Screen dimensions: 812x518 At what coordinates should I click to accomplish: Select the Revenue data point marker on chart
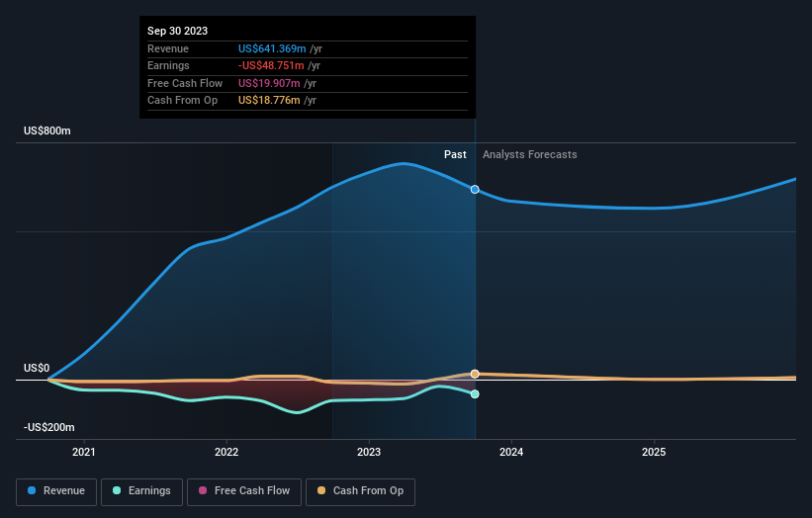tap(475, 190)
